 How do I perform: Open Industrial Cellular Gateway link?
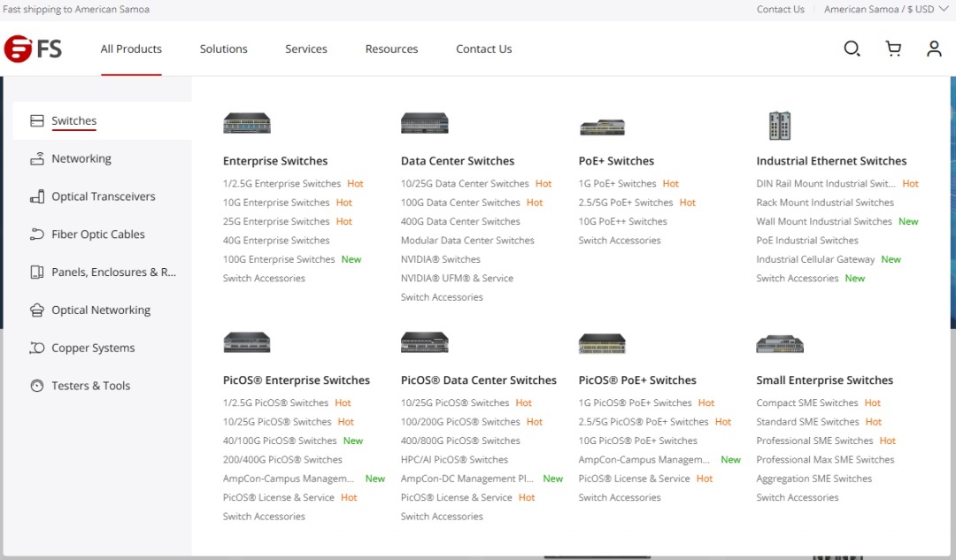click(814, 259)
